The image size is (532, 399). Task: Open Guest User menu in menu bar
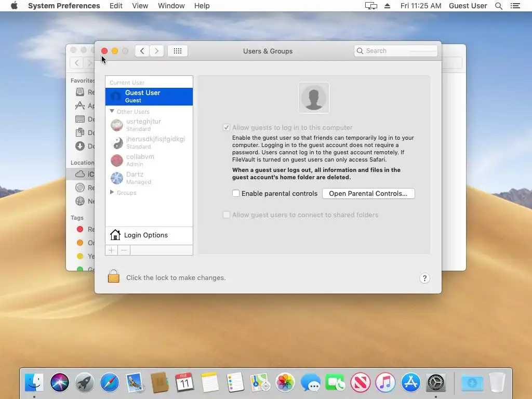468,6
